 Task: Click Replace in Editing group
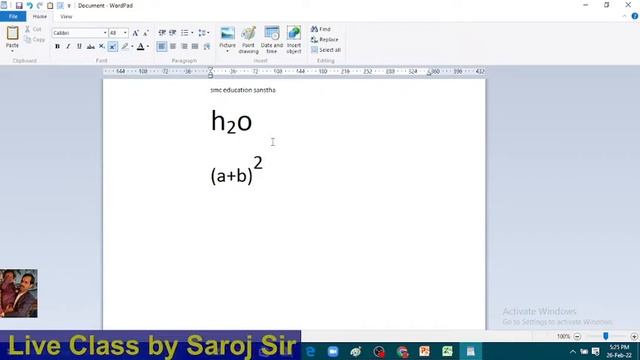coord(324,40)
